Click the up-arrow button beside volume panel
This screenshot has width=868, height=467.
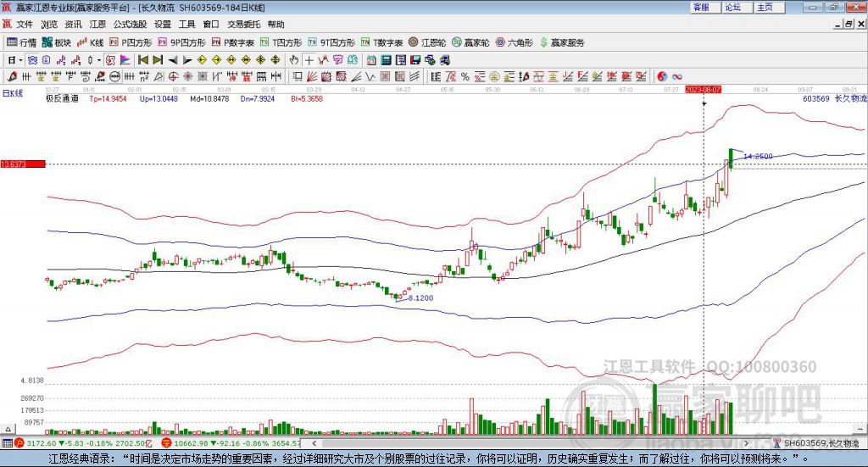pos(8,429)
